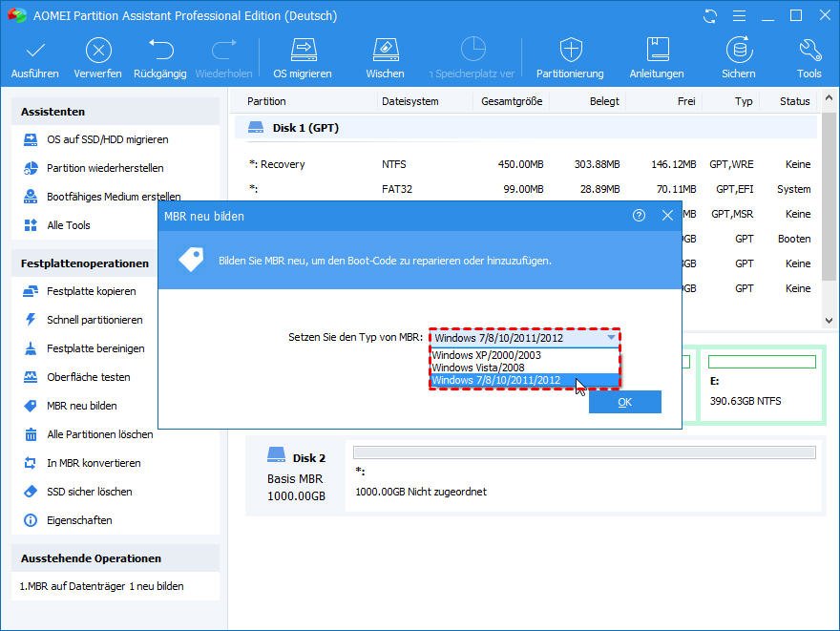Click the help question mark in dialog
This screenshot has height=631, width=840.
pos(640,216)
